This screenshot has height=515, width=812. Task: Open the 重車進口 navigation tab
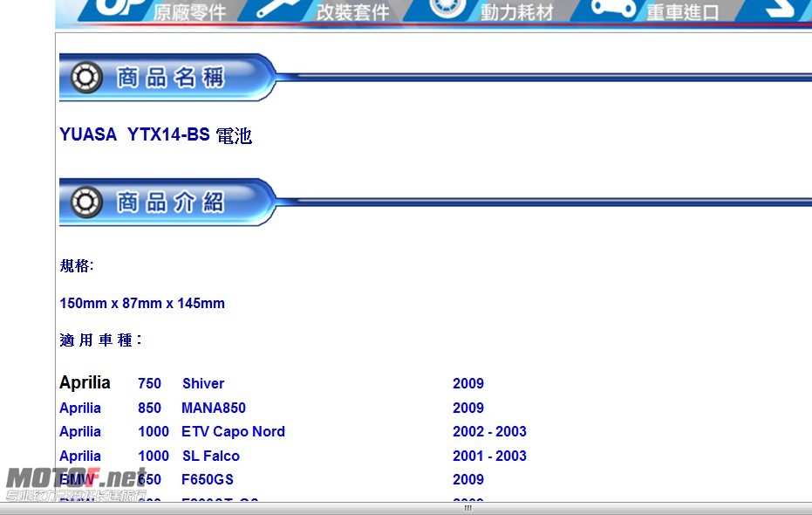[x=683, y=12]
